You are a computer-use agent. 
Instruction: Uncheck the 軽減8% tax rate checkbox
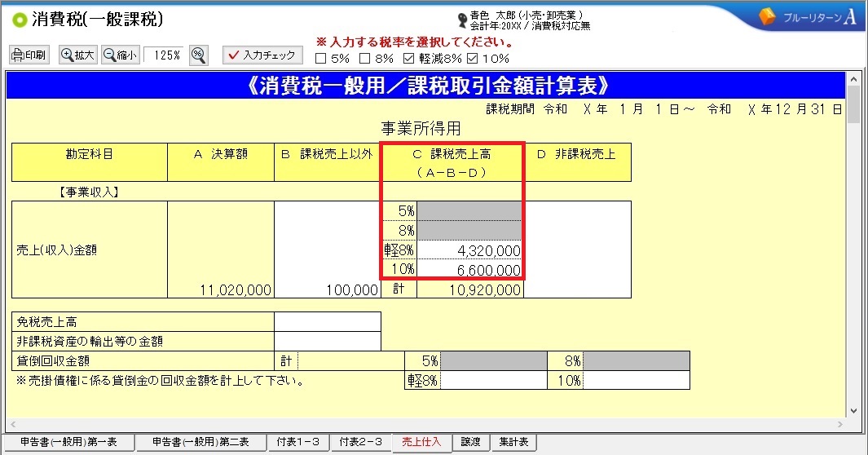click(408, 58)
